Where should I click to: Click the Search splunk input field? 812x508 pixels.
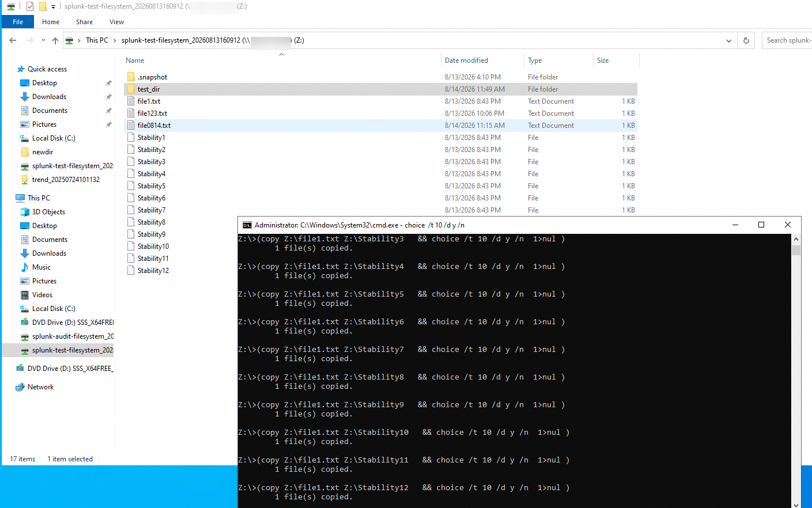787,40
